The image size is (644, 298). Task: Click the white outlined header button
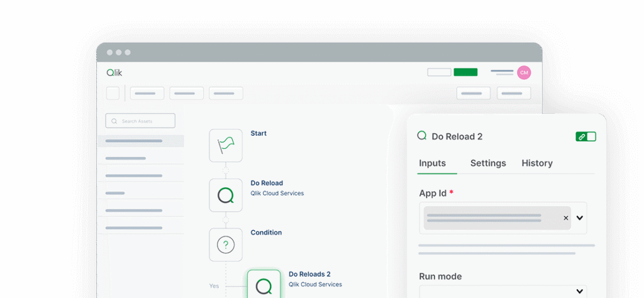[439, 72]
